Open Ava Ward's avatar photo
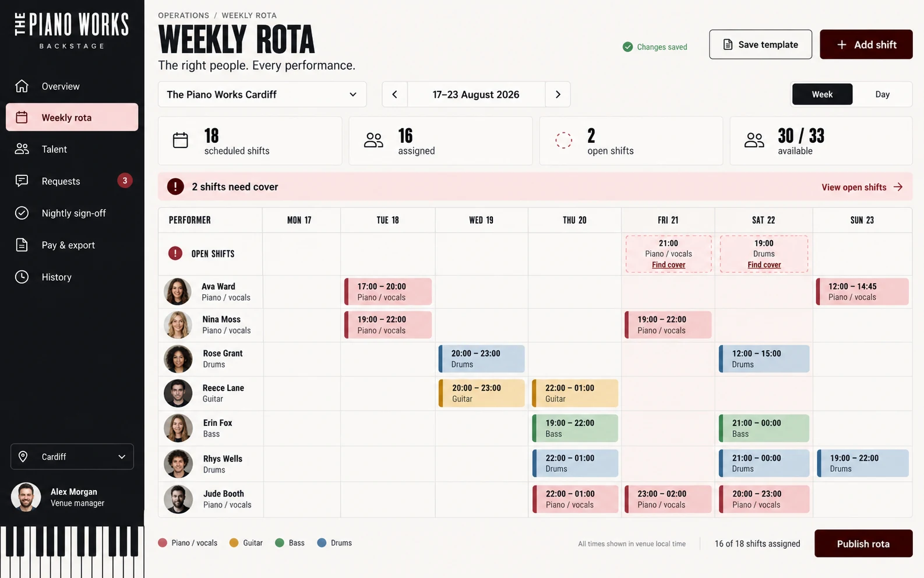This screenshot has height=578, width=924. [178, 291]
